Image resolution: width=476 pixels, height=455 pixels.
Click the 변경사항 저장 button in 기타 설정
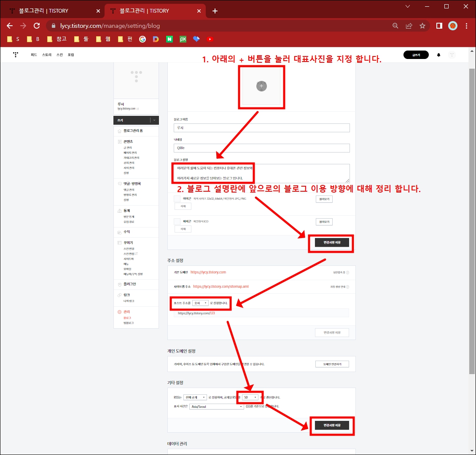click(331, 426)
